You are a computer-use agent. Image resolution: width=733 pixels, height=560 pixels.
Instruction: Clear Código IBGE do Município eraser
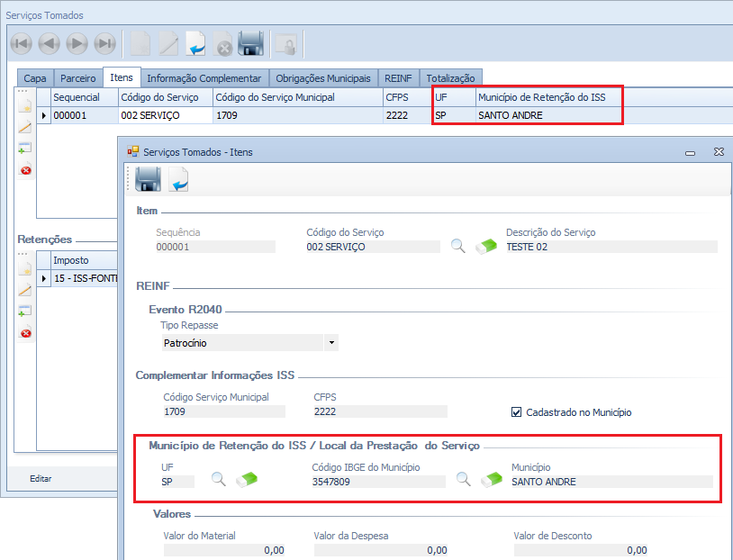(x=492, y=480)
